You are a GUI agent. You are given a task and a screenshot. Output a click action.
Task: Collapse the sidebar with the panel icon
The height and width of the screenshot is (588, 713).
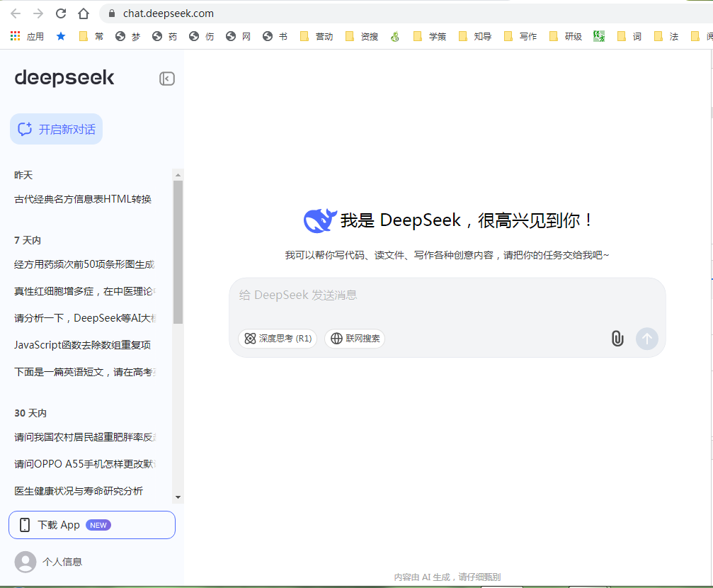[167, 79]
